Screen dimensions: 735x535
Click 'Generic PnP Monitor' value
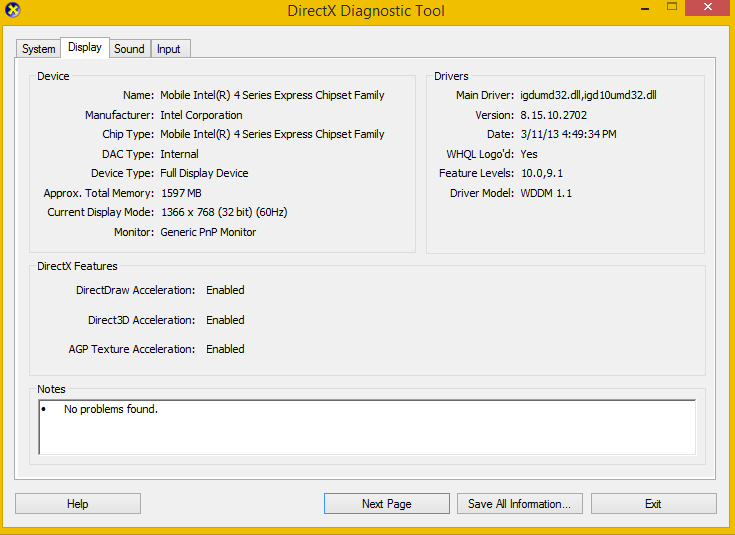tap(208, 232)
